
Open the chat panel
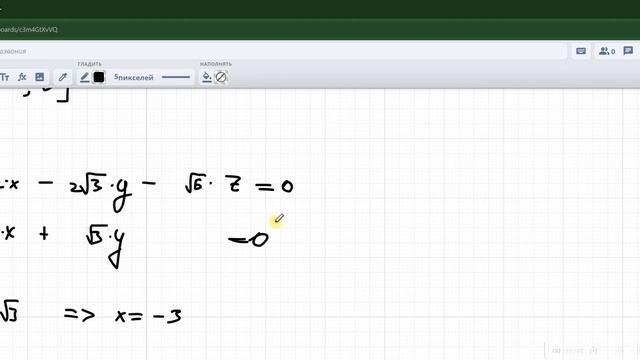click(628, 51)
